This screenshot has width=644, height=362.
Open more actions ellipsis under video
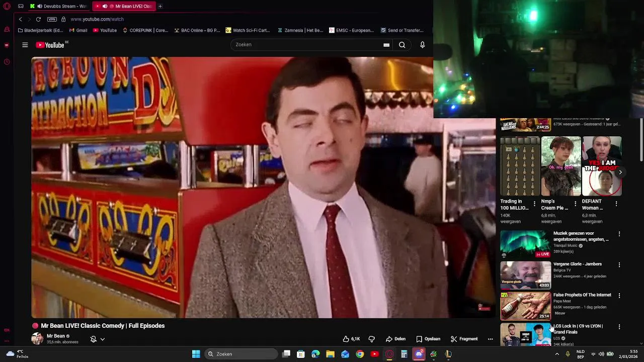point(490,339)
